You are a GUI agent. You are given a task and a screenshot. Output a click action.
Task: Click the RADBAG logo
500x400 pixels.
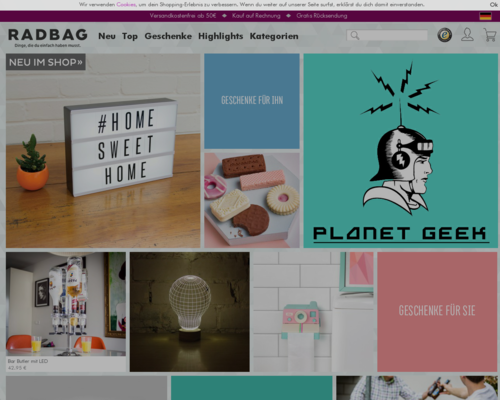click(x=48, y=37)
